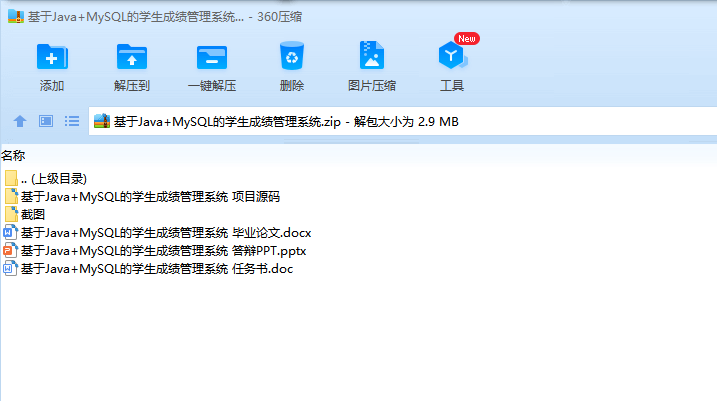This screenshot has height=401, width=717.
Task: Open the 工具 (Tools) icon
Action: [x=452, y=55]
